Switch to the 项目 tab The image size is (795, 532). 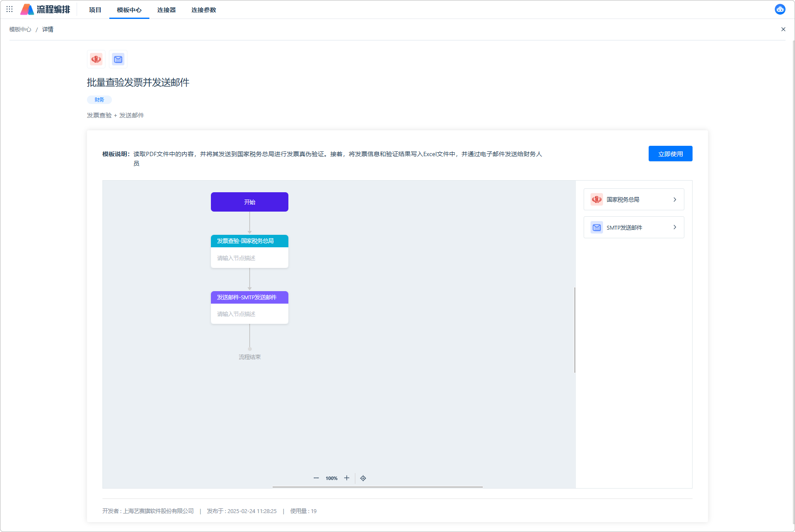pyautogui.click(x=95, y=10)
